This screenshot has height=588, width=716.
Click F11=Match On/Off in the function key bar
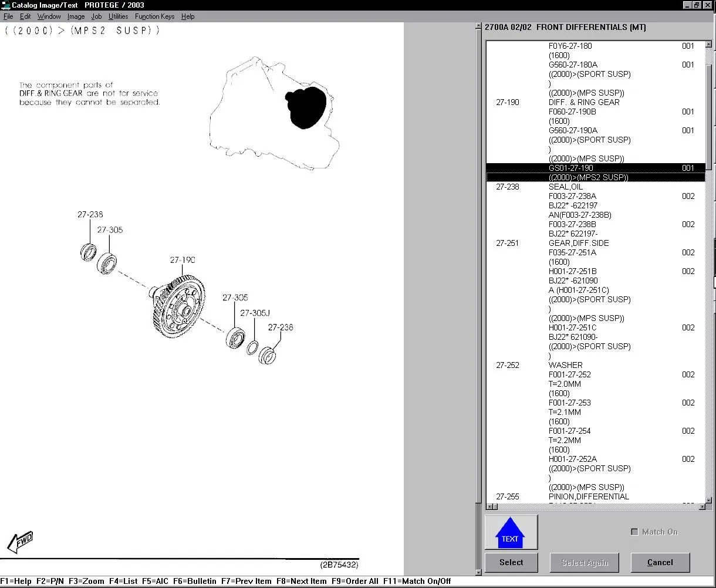click(417, 581)
